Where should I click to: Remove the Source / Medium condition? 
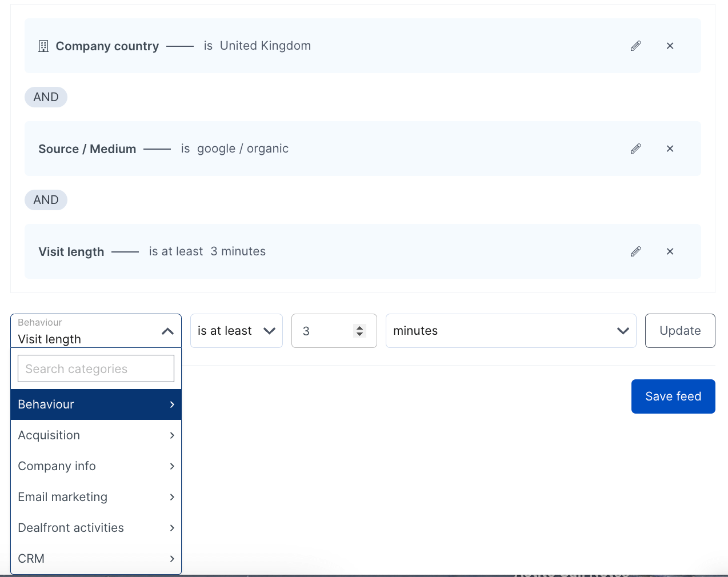(x=670, y=149)
